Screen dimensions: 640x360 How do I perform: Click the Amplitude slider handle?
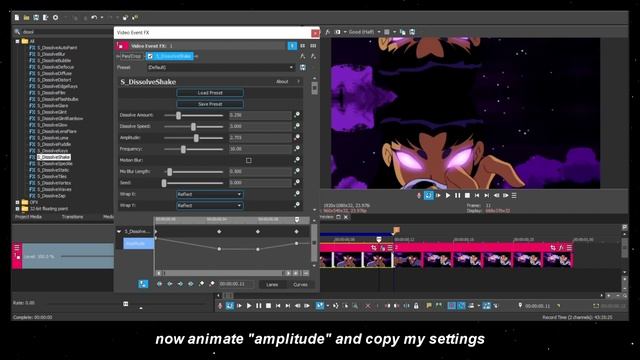[x=196, y=138]
